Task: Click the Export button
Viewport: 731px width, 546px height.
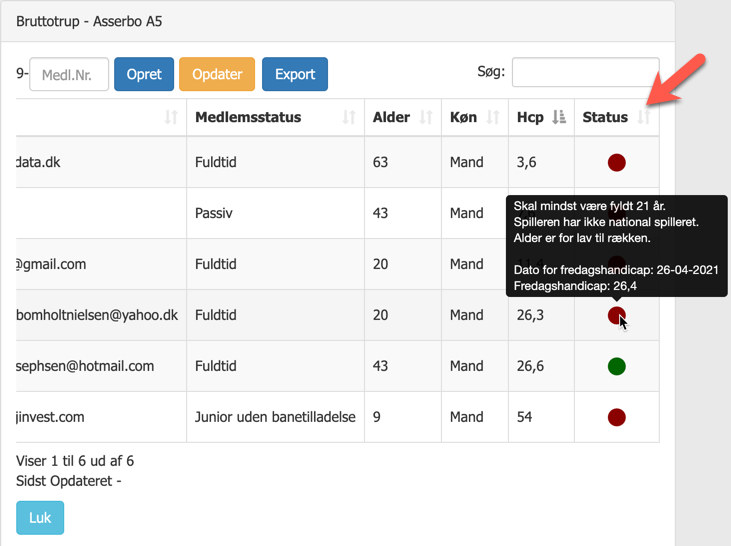Action: click(295, 74)
